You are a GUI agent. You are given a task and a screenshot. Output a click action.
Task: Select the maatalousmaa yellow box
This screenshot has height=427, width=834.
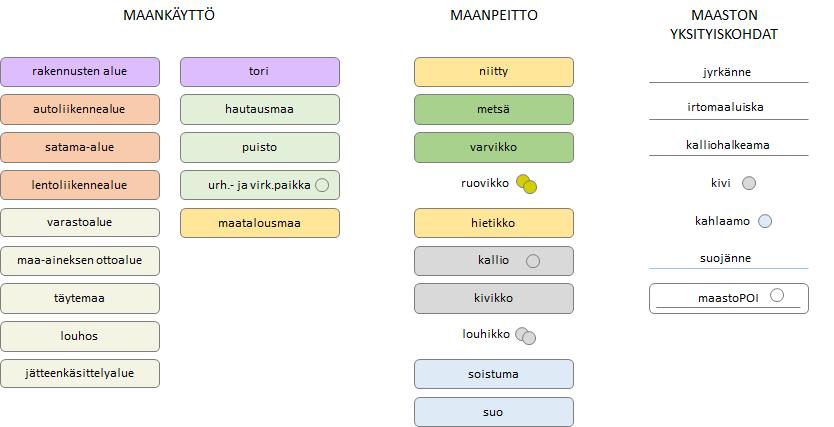click(260, 223)
